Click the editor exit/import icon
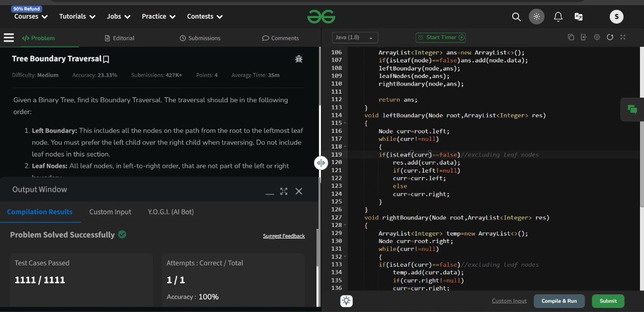This screenshot has width=644, height=312. point(583,38)
